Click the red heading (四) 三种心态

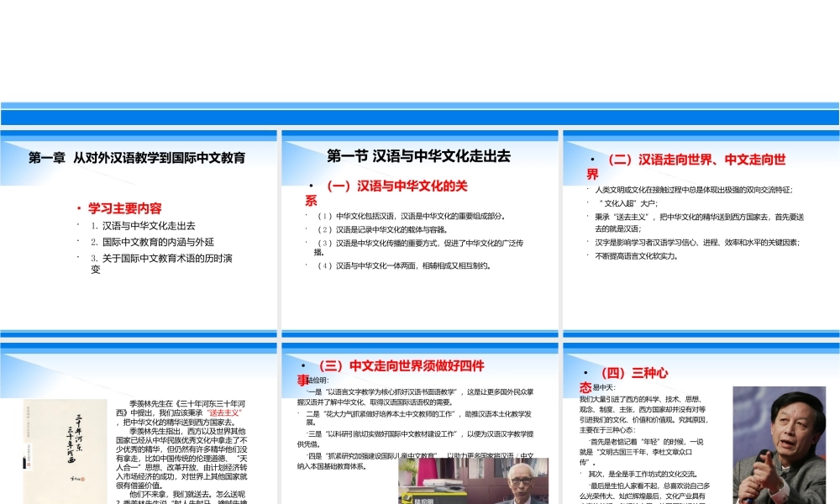623,380
